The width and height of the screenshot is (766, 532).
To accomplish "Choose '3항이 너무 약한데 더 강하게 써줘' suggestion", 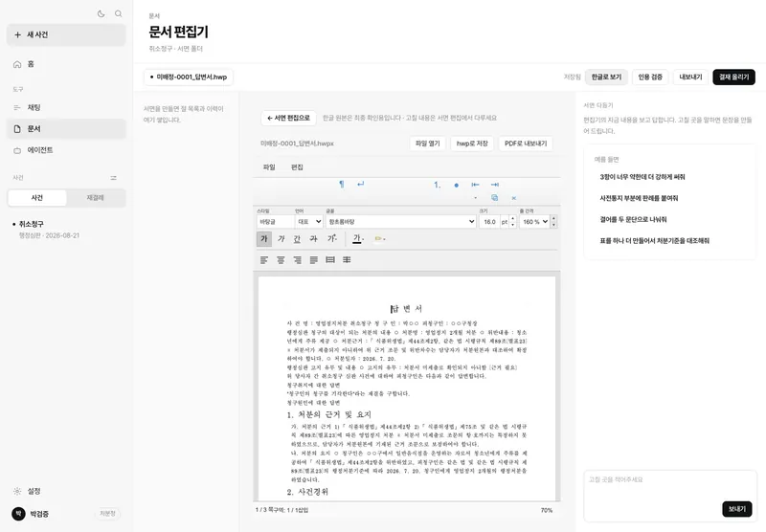I will pyautogui.click(x=642, y=177).
